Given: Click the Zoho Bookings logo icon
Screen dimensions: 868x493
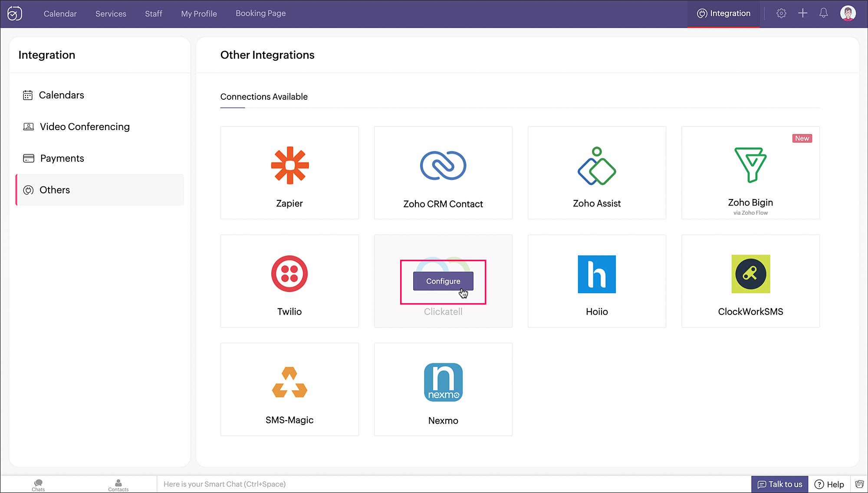Looking at the screenshot, I should click(15, 13).
